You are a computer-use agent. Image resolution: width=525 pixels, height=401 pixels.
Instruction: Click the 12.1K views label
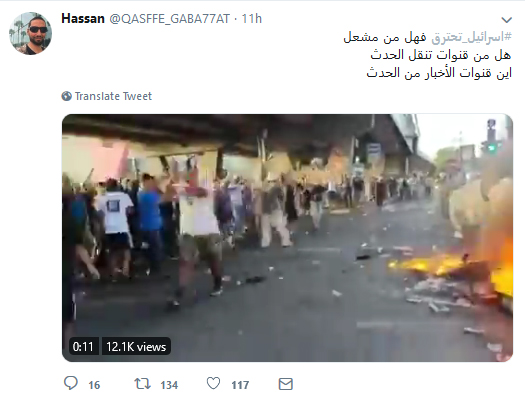coord(136,346)
